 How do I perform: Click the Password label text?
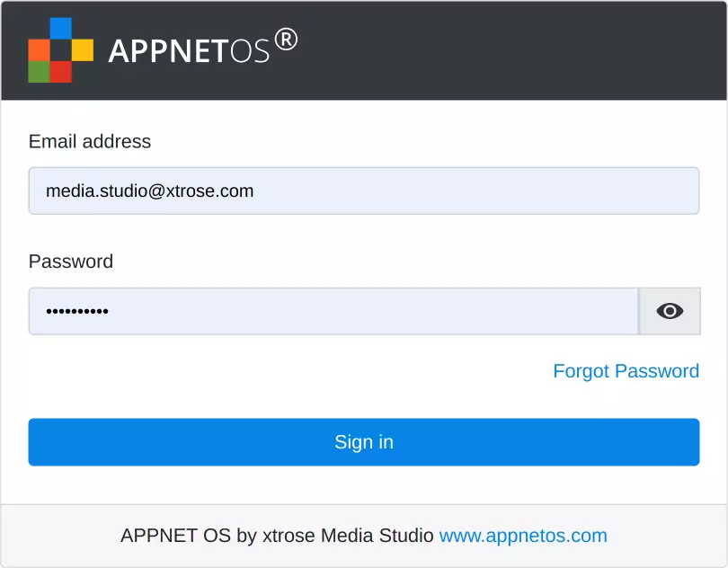coord(71,262)
